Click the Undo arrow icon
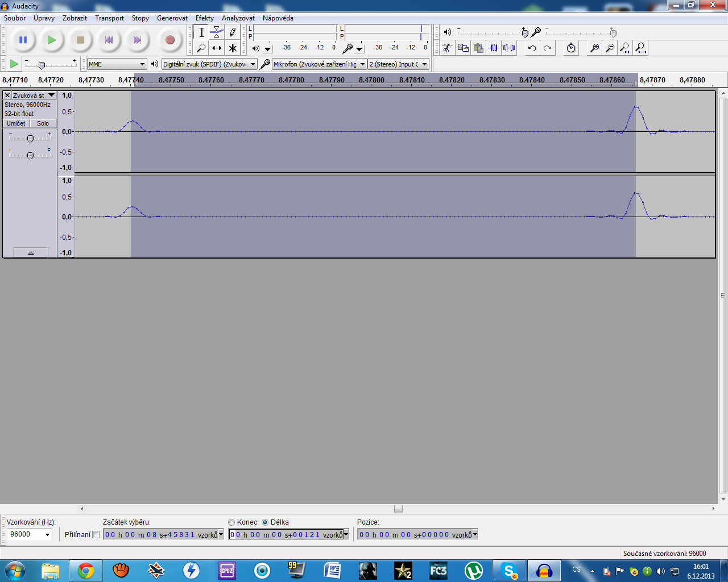Viewport: 728px width, 582px height. click(x=532, y=48)
